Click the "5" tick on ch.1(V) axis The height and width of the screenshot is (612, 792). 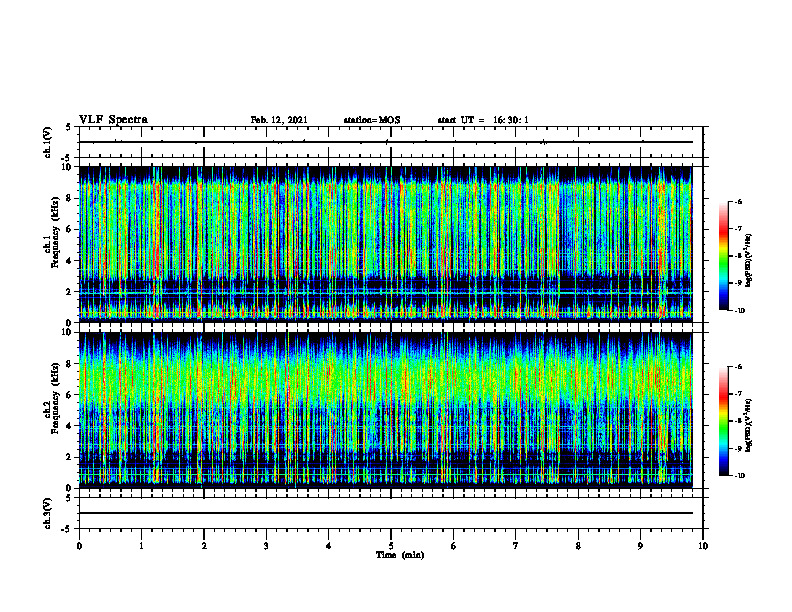coord(69,127)
